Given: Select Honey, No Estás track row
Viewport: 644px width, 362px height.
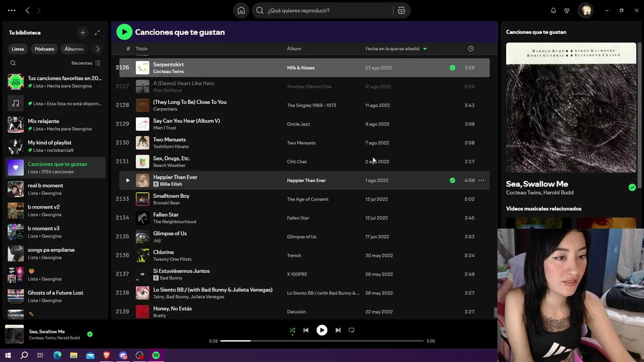Looking at the screenshot, I should click(304, 312).
